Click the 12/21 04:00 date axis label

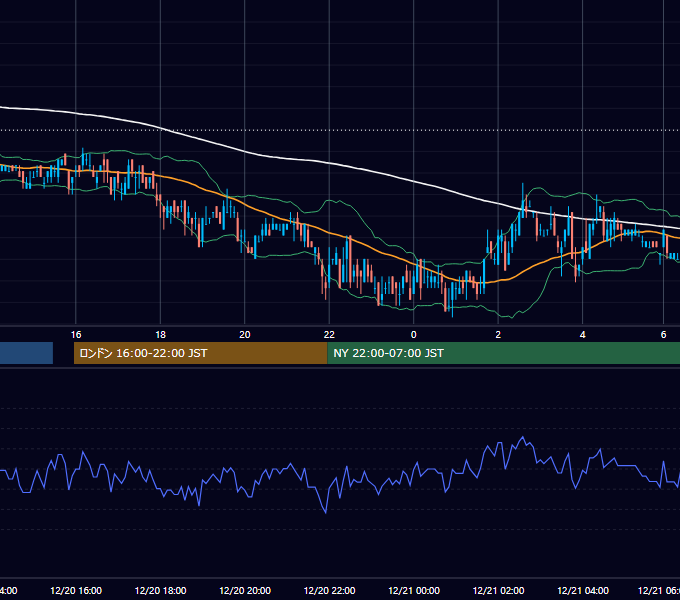click(583, 590)
